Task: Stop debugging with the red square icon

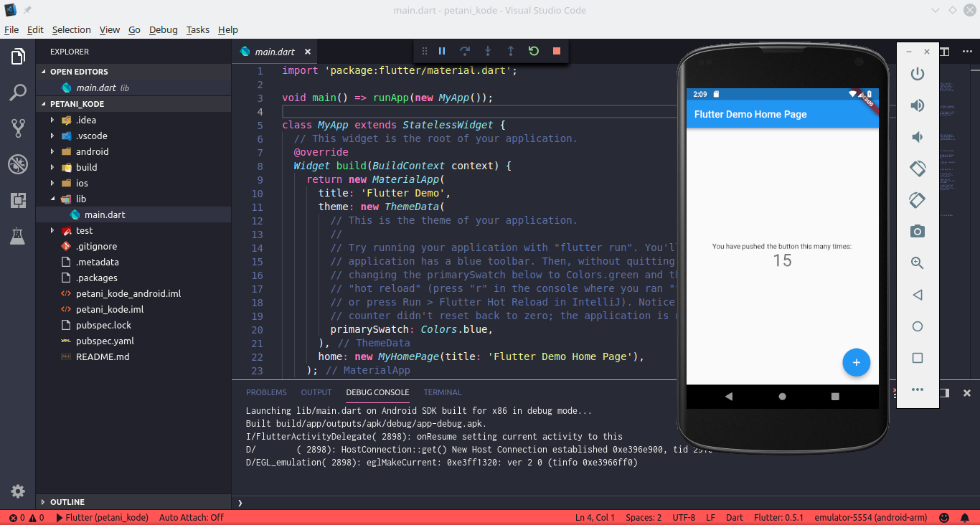Action: click(556, 51)
